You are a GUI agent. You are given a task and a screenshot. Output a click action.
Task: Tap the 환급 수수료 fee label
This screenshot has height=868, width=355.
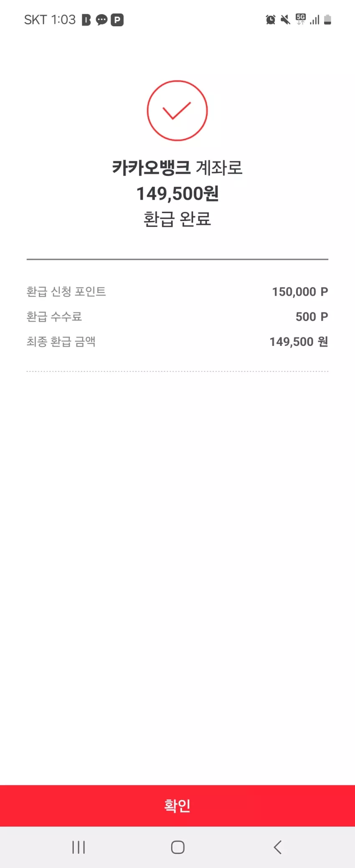click(54, 317)
